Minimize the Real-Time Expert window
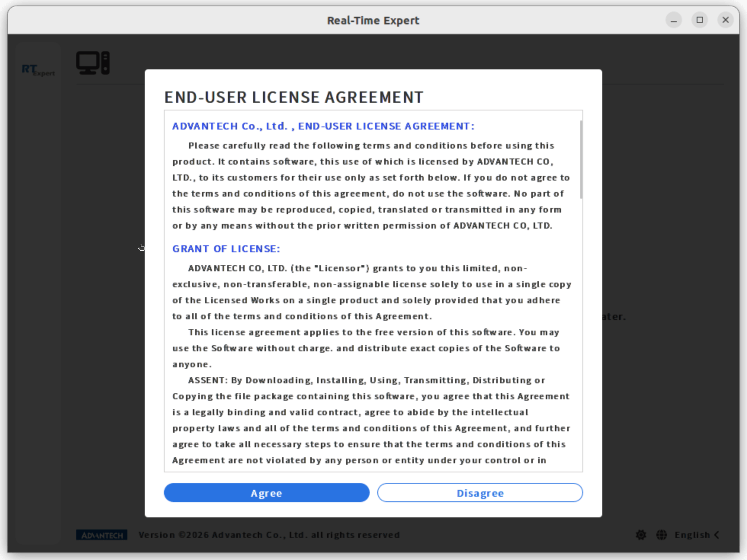747x560 pixels. click(x=674, y=20)
